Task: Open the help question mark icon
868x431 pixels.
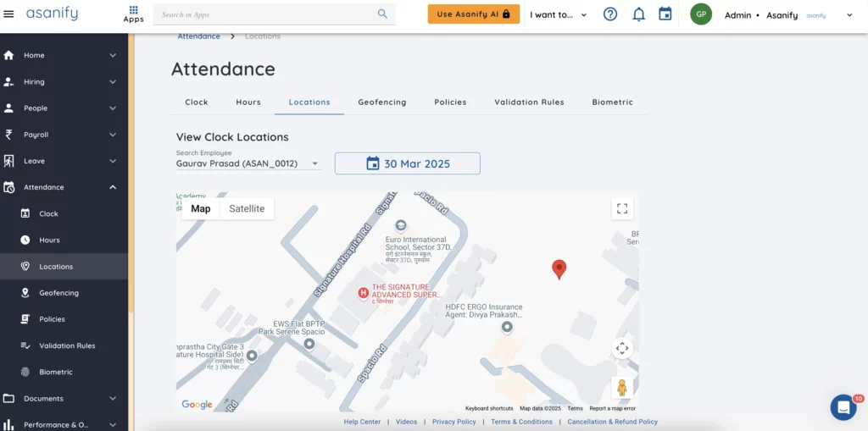Action: click(610, 14)
